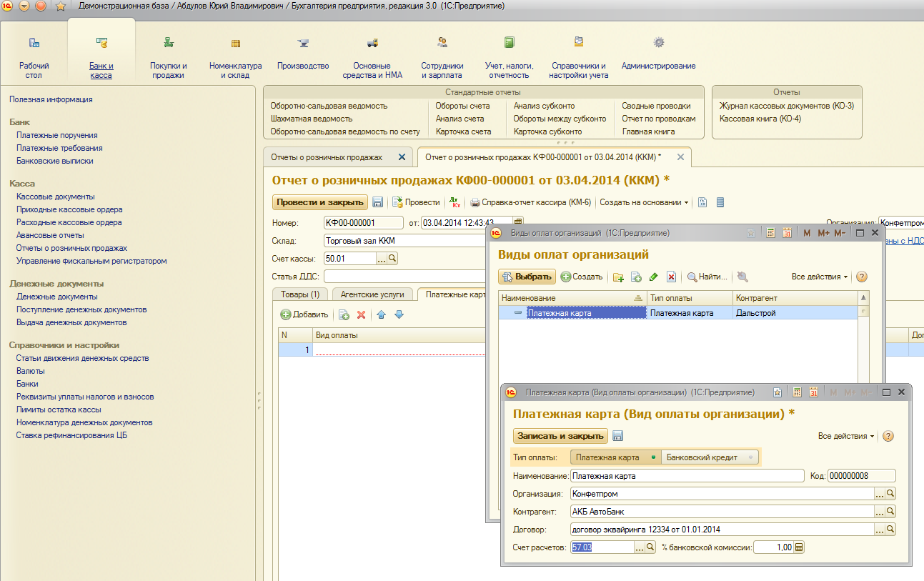Move payment row down with blue arrow
Image resolution: width=924 pixels, height=581 pixels.
point(399,314)
